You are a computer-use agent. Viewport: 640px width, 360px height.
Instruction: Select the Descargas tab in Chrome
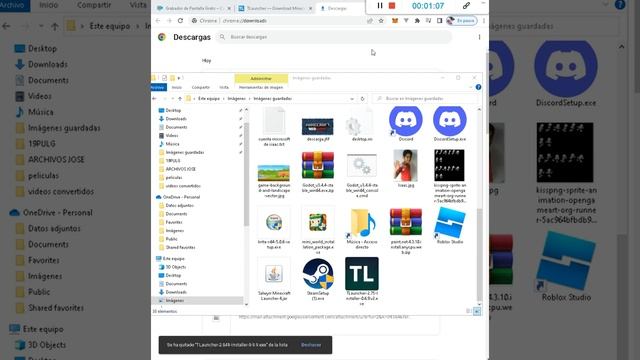[x=337, y=8]
